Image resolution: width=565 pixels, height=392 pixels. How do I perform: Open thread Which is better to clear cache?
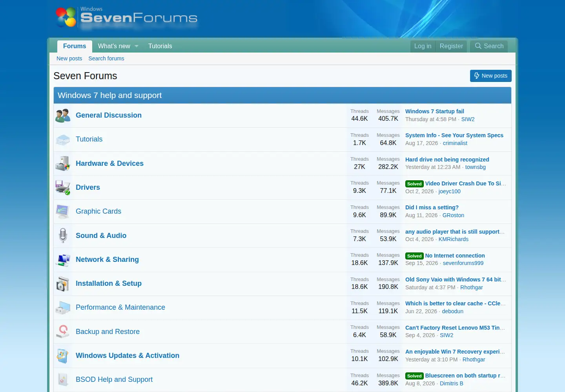click(455, 303)
